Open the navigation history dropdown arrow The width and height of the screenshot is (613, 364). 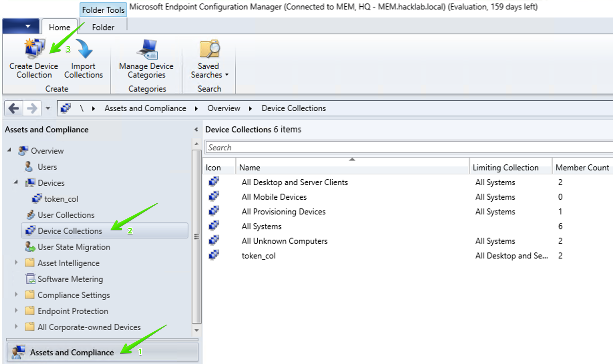point(48,108)
